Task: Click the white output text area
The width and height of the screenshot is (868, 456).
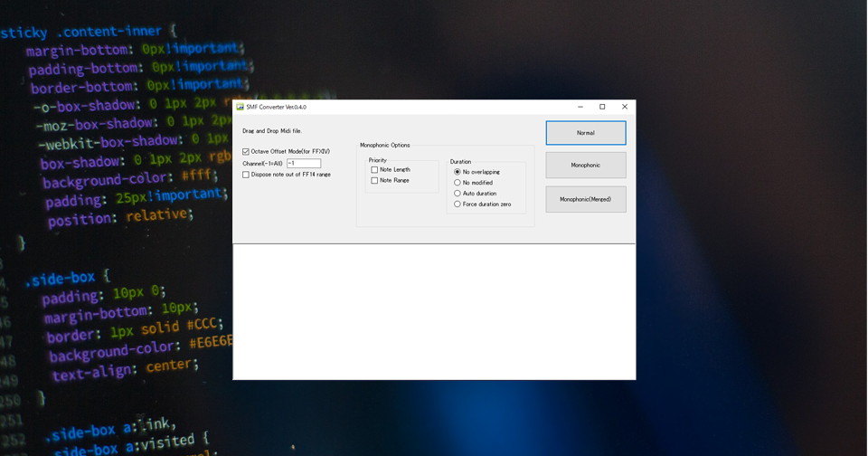Action: click(434, 312)
